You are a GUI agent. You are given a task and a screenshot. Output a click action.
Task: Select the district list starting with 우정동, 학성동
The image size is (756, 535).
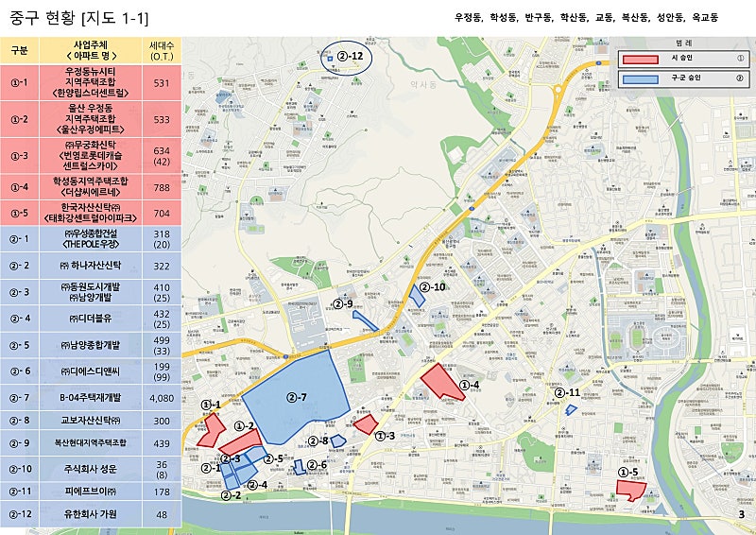pos(586,18)
